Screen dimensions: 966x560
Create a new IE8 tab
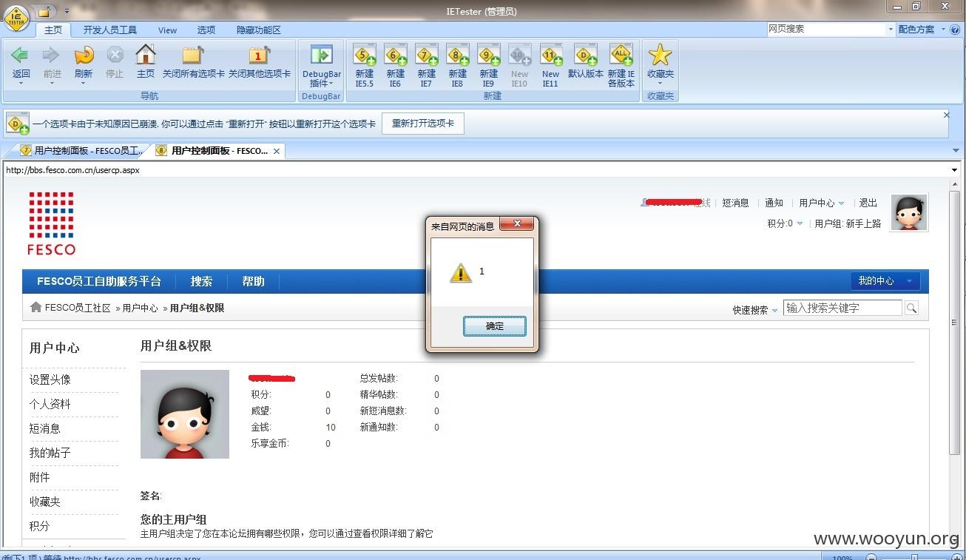click(458, 55)
